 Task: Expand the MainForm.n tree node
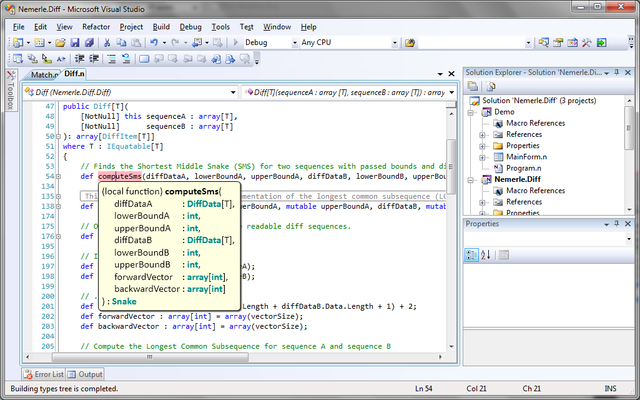click(483, 157)
